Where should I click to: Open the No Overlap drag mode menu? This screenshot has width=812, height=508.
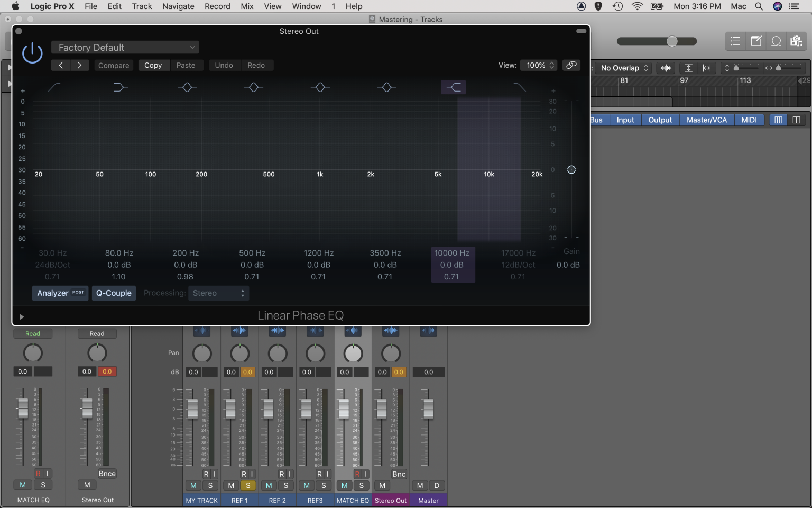pyautogui.click(x=623, y=68)
